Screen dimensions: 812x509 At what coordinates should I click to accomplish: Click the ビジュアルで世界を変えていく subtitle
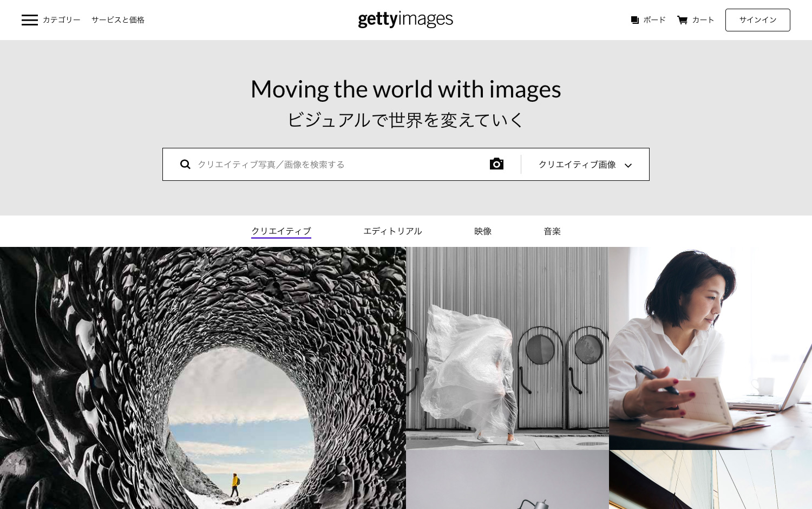406,120
